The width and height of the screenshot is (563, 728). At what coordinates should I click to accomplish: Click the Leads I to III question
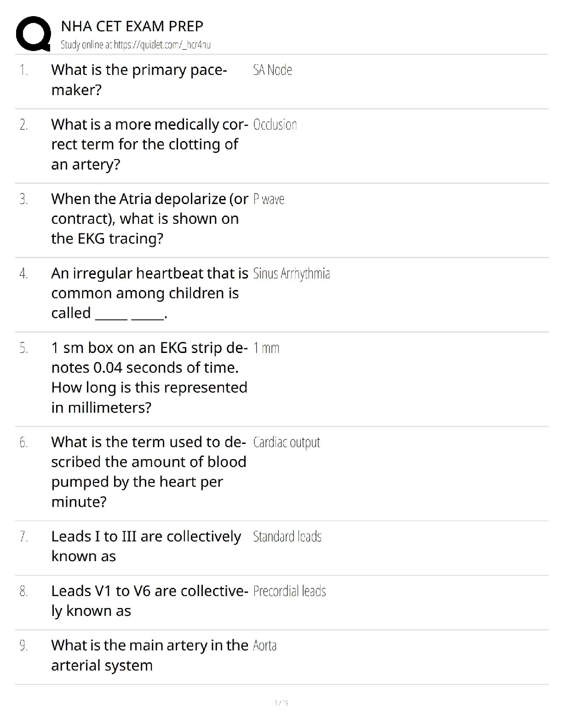tap(146, 546)
